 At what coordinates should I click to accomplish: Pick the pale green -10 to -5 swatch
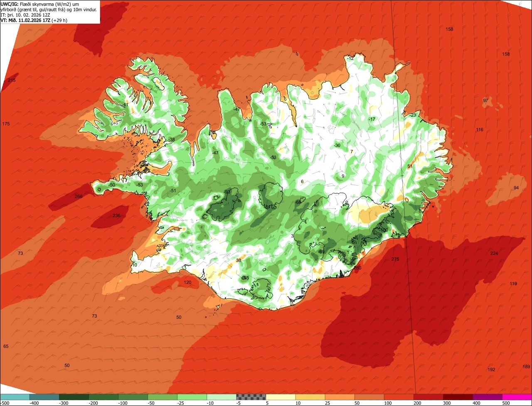pos(221,397)
